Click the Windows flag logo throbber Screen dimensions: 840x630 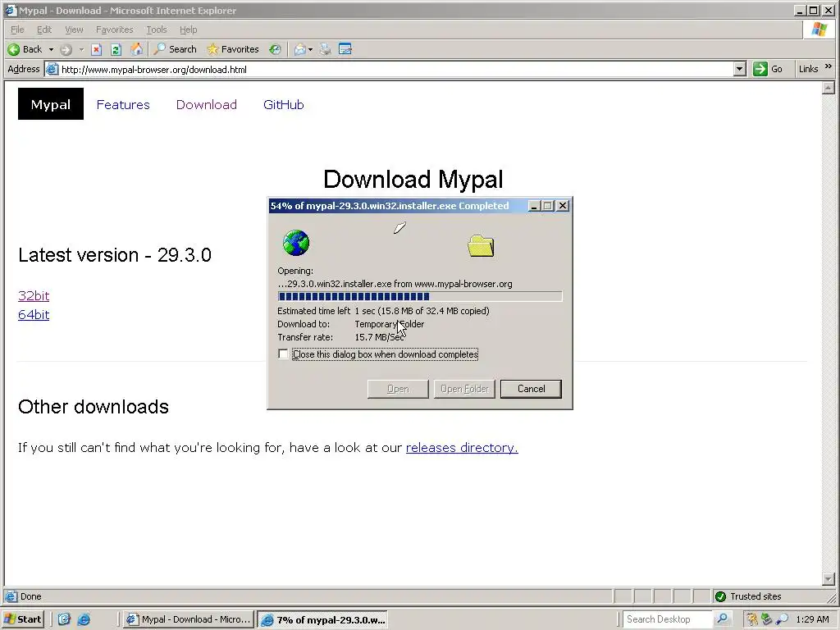[x=819, y=30]
